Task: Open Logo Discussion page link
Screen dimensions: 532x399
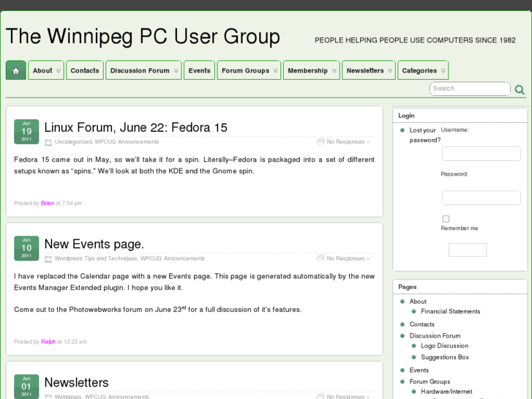Action: pos(444,346)
